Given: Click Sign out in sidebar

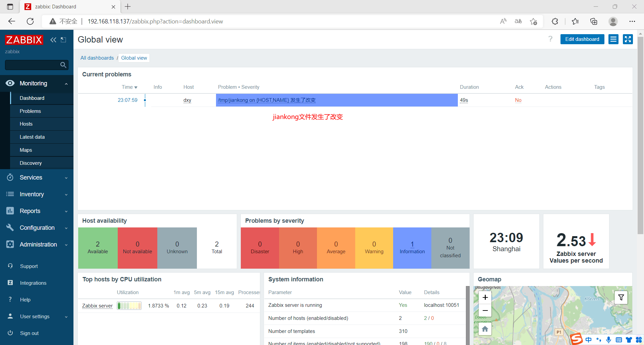Looking at the screenshot, I should pyautogui.click(x=29, y=333).
